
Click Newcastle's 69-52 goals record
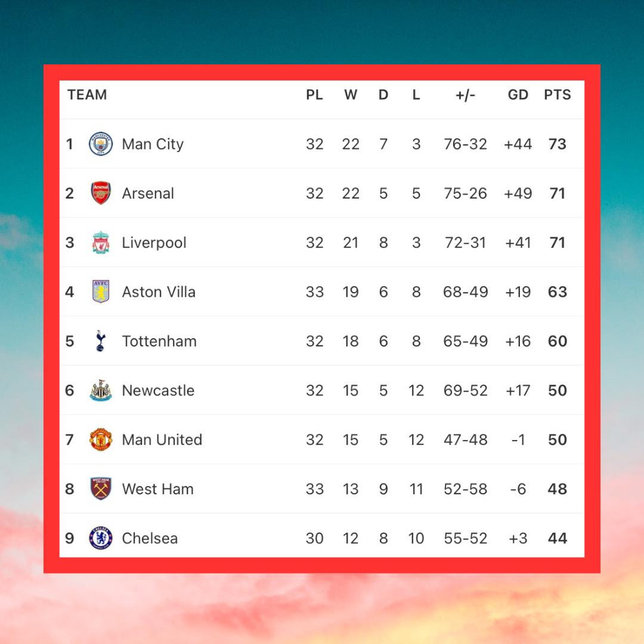click(465, 391)
